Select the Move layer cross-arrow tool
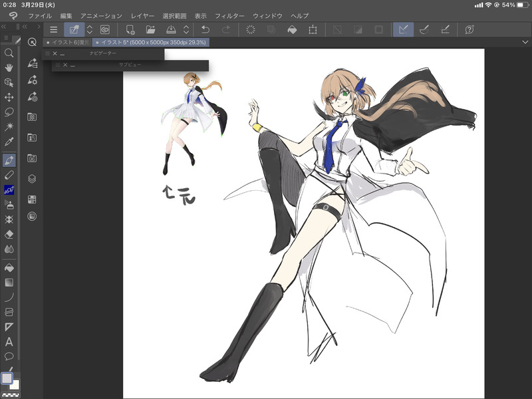This screenshot has height=399, width=532. tap(9, 97)
